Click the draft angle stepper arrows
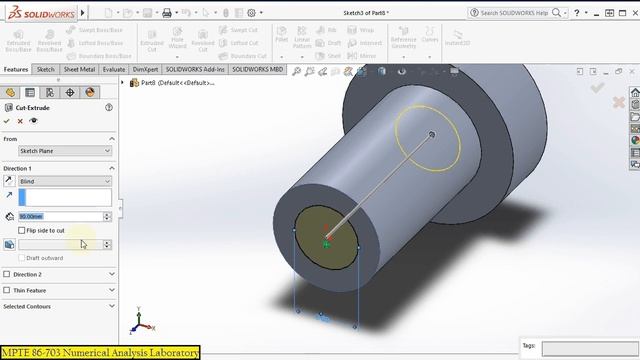This screenshot has height=360, width=640. tap(107, 244)
